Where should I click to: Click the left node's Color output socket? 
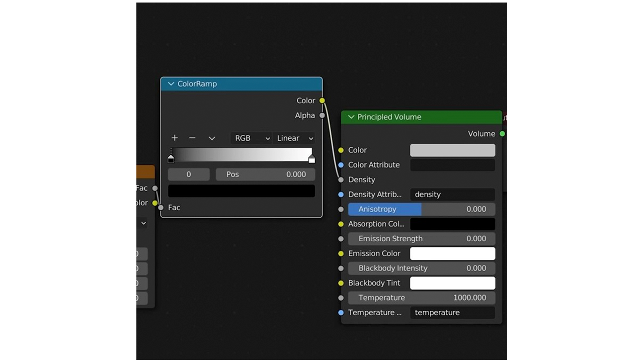coord(155,203)
